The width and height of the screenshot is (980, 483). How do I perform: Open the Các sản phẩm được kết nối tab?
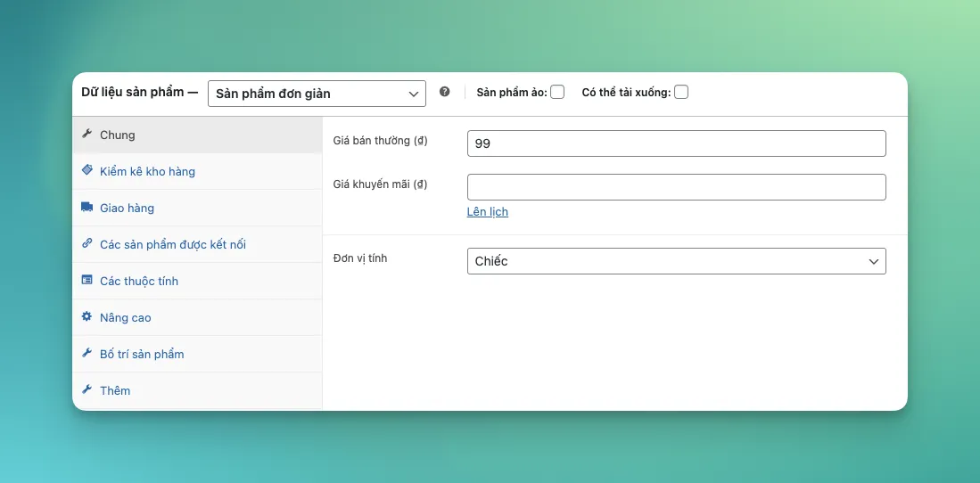172,244
